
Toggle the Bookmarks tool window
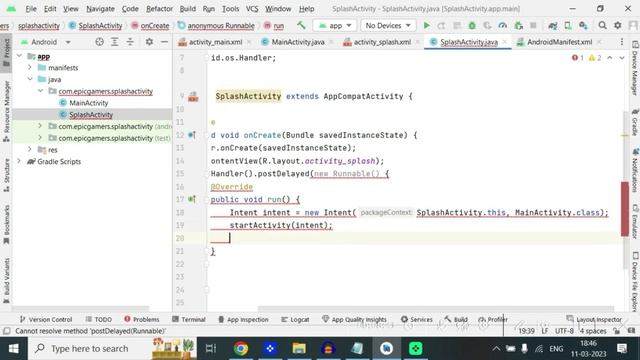pos(6,224)
